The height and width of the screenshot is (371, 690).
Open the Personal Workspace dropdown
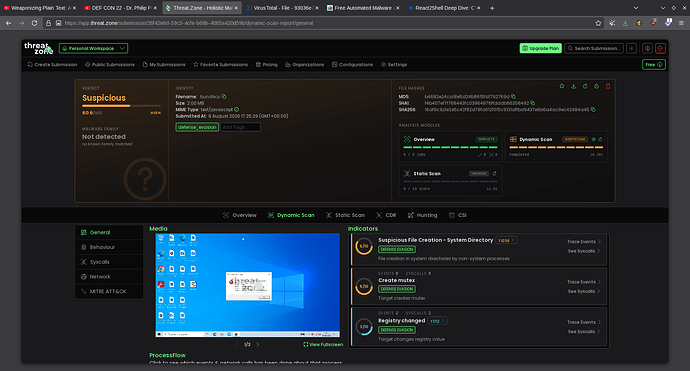pyautogui.click(x=93, y=48)
